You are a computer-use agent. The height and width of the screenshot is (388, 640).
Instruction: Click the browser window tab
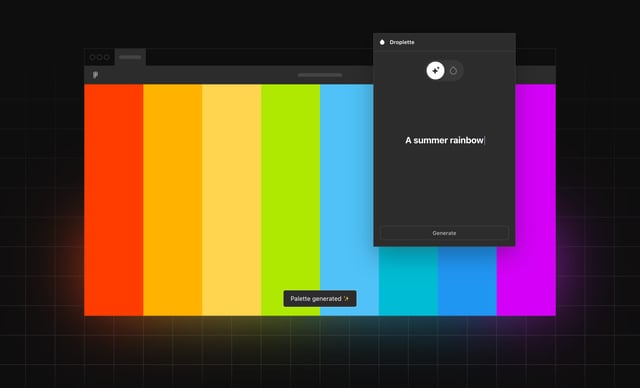coord(130,57)
